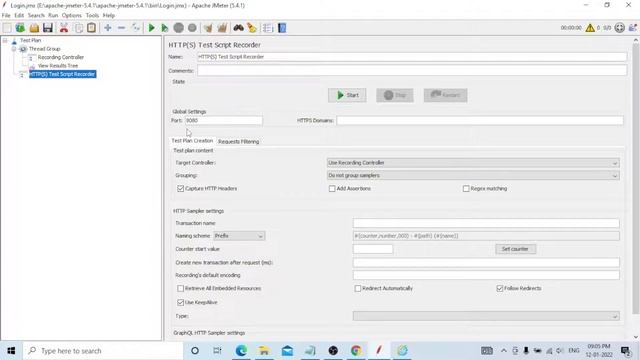Select HTTP(S) Test Script Recorder tree item
The height and width of the screenshot is (360, 640).
click(62, 74)
